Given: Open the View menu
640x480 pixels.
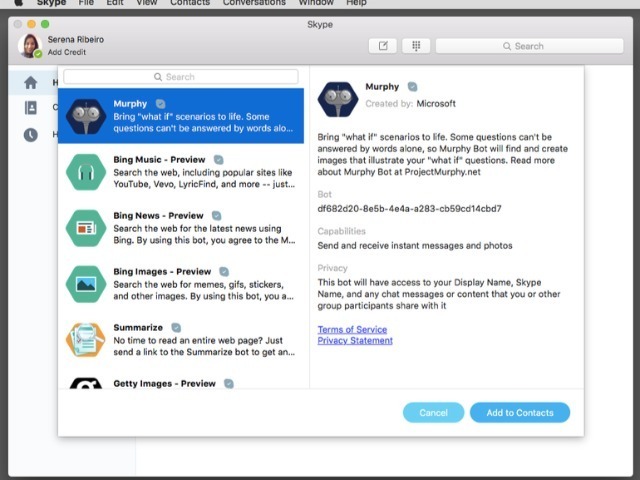Looking at the screenshot, I should click(x=147, y=2).
